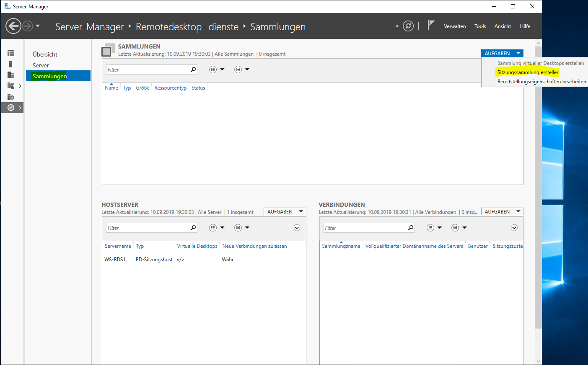Click the Sammlungen filter field
The width and height of the screenshot is (588, 365).
(148, 69)
